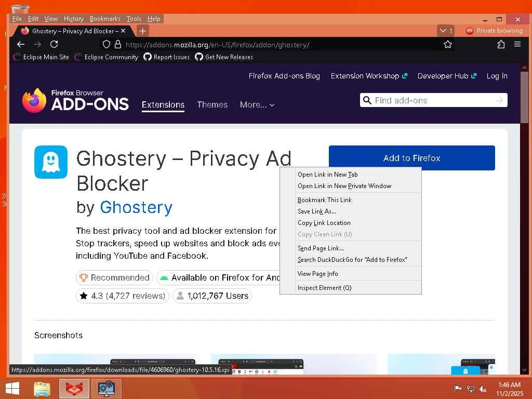Search DuckDuckGo for "Add to Firefox"
This screenshot has height=399, width=532.
351,260
